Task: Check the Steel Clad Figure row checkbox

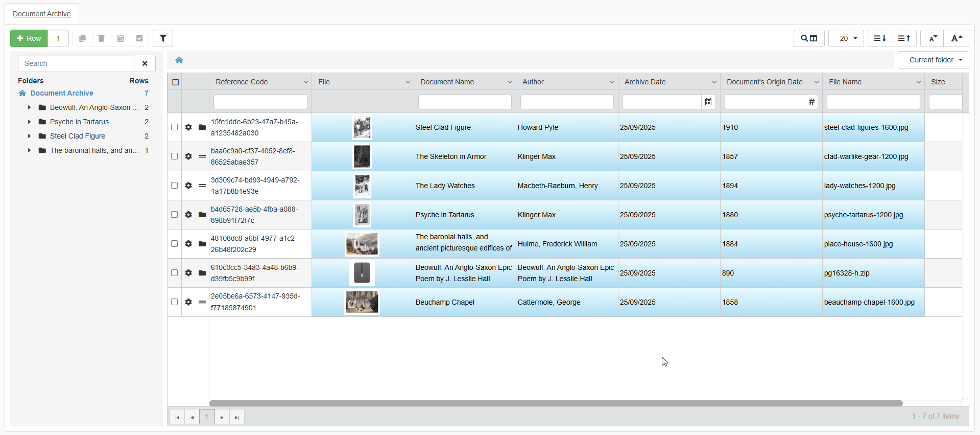Action: [x=175, y=127]
